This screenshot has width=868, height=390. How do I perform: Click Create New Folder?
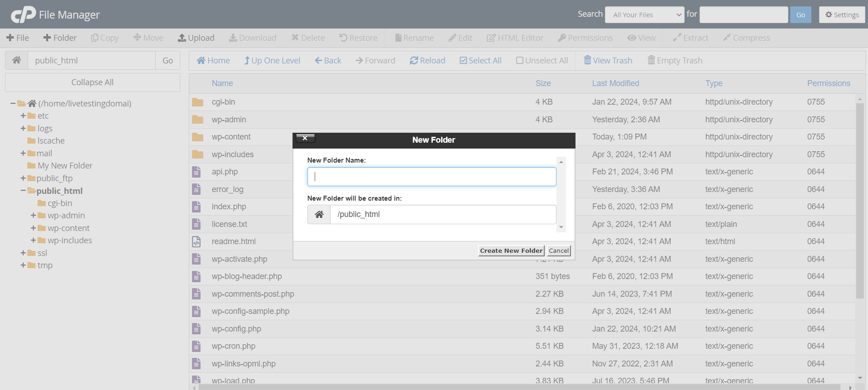[x=511, y=250]
